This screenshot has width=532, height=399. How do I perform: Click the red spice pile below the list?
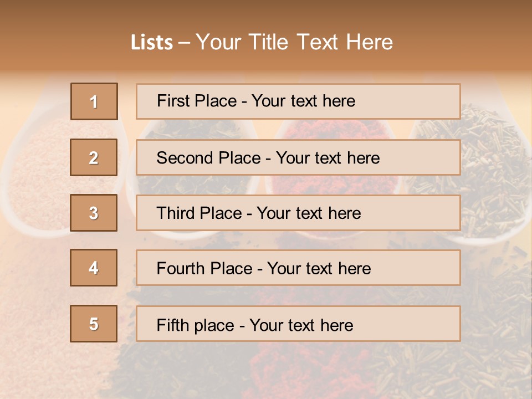pyautogui.click(x=310, y=366)
